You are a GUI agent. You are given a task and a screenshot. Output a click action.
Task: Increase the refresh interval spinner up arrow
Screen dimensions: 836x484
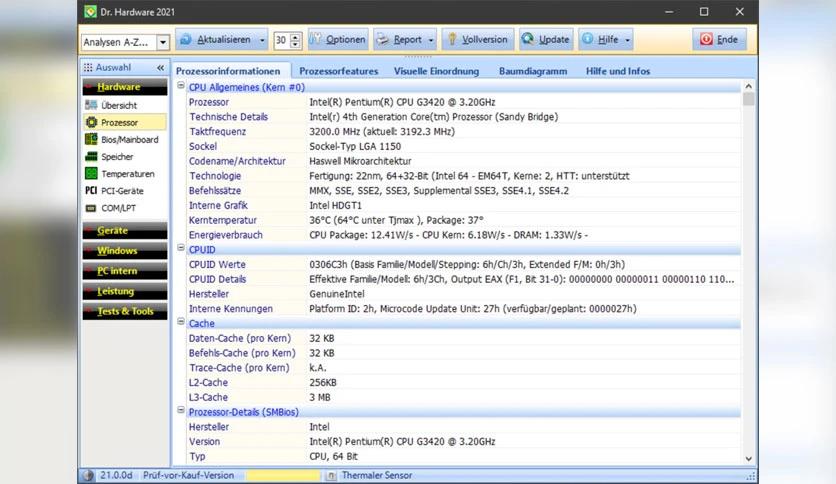point(295,36)
